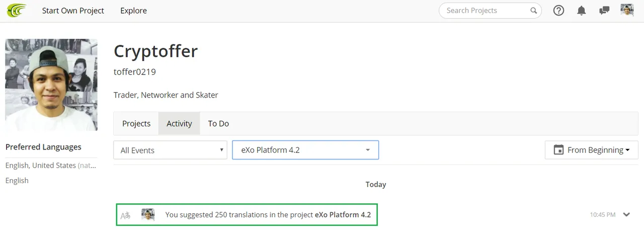This screenshot has height=238, width=644.
Task: Open the From Beginning date range dropdown
Action: 592,150
